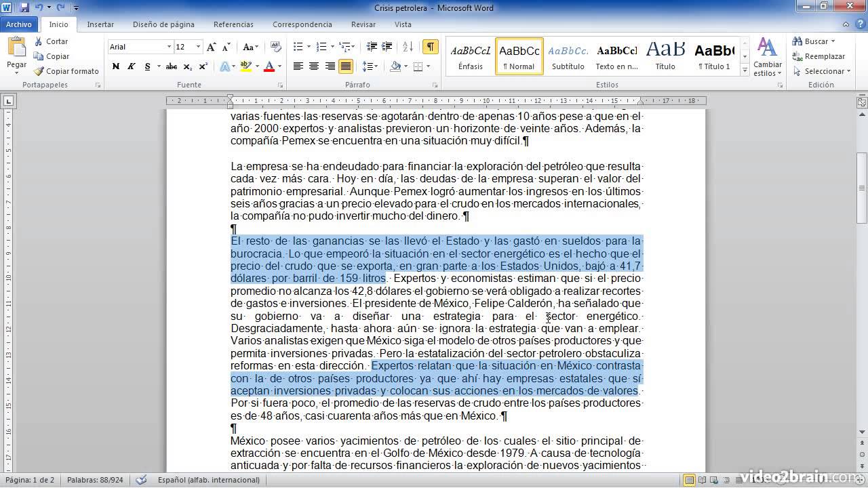Viewport: 868px width, 488px height.
Task: Apply red font color
Action: click(x=269, y=66)
